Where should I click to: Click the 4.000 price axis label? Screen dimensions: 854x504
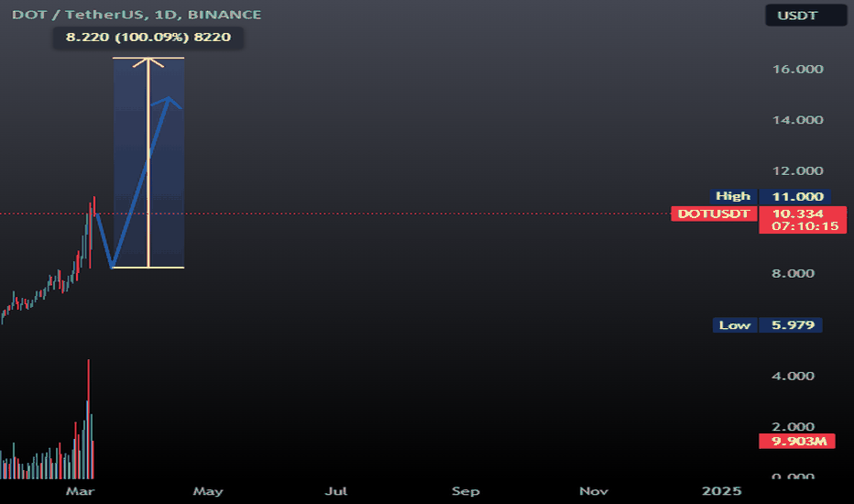tap(793, 376)
